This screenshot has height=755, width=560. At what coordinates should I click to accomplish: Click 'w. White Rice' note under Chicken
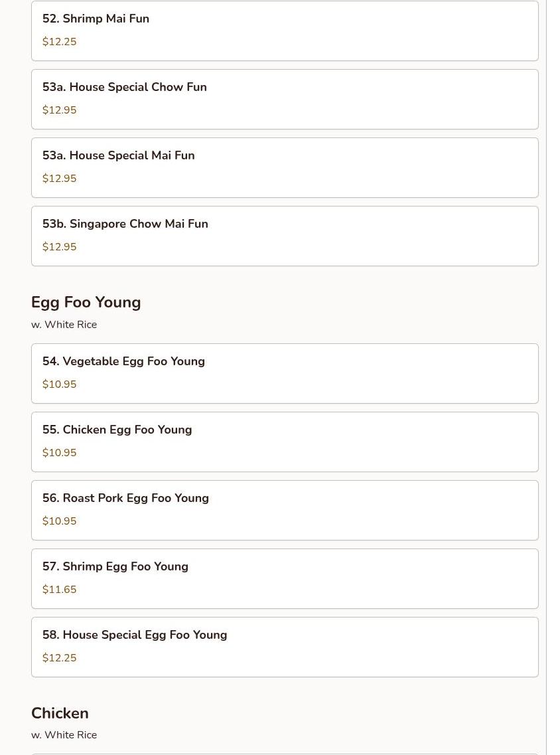(x=64, y=735)
